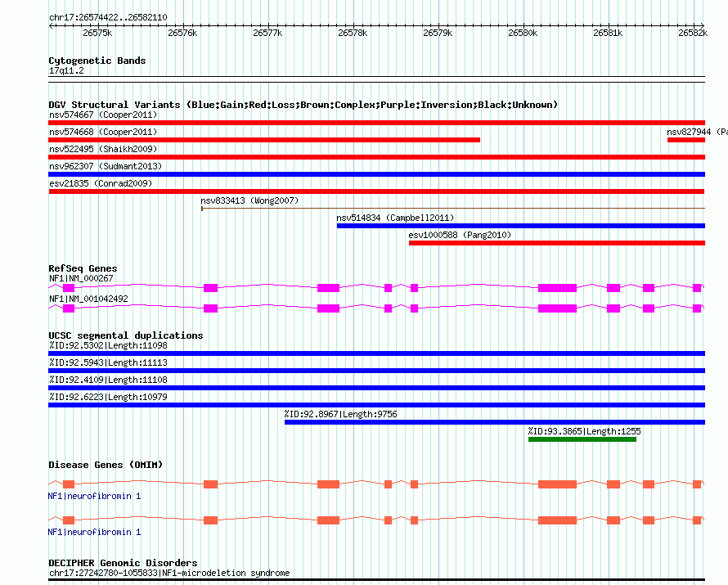Select the nsv574668 (Cooper2011) red loss bar
Viewport: 728px width, 585px height.
(x=264, y=140)
